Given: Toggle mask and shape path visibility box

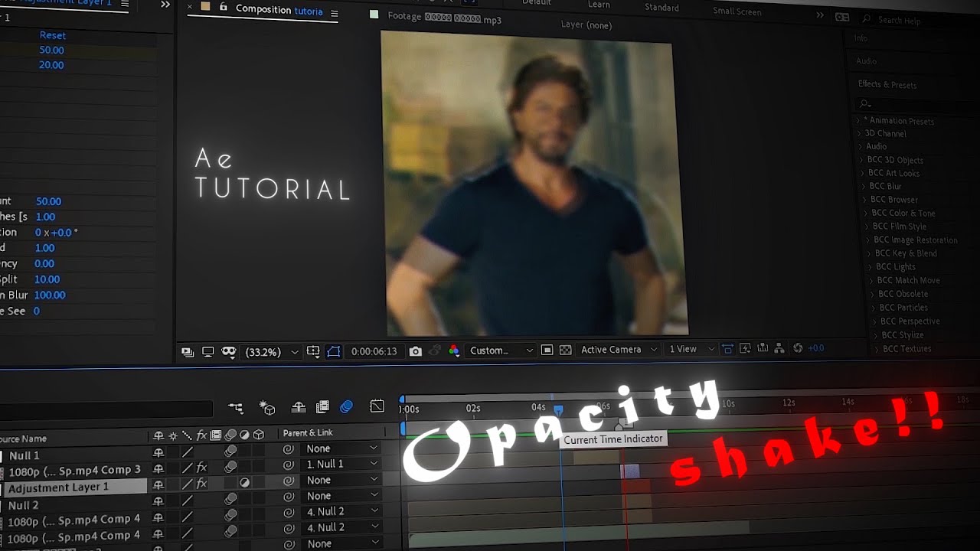Looking at the screenshot, I should [334, 351].
